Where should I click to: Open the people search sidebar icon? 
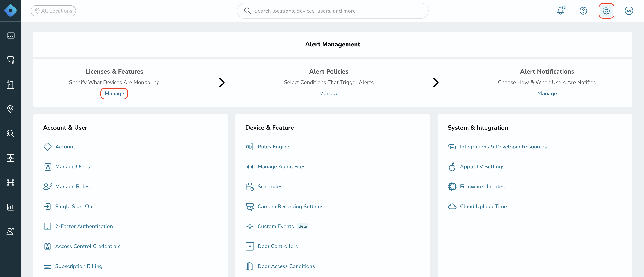click(x=11, y=133)
